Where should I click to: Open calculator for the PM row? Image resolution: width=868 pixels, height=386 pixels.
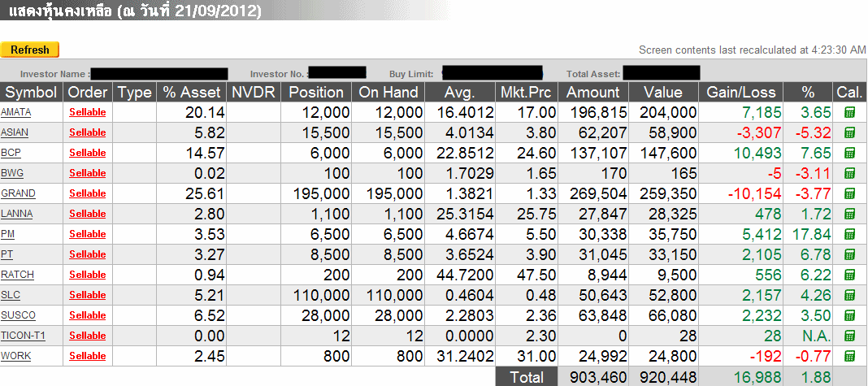(849, 234)
